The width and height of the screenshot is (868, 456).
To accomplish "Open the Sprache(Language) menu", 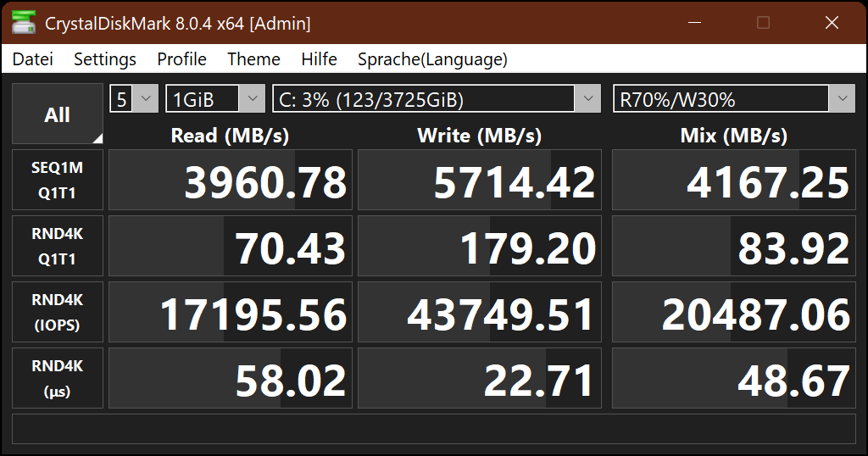I will [432, 59].
